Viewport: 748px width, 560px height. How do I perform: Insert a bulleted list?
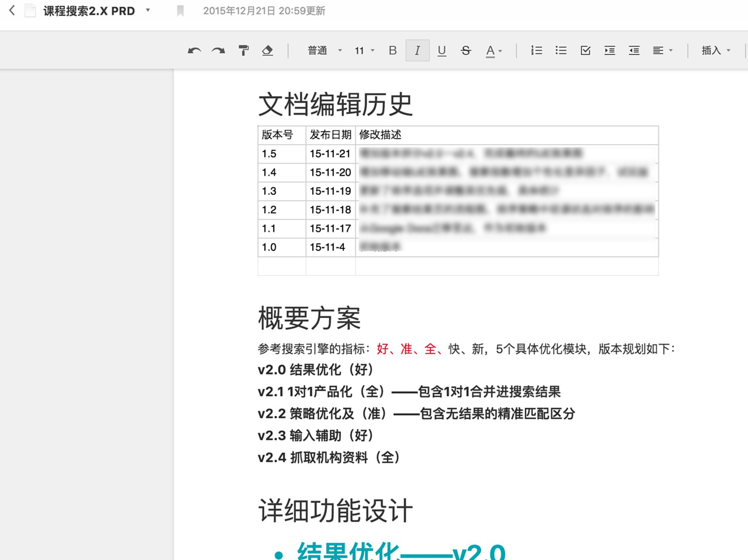(x=561, y=50)
